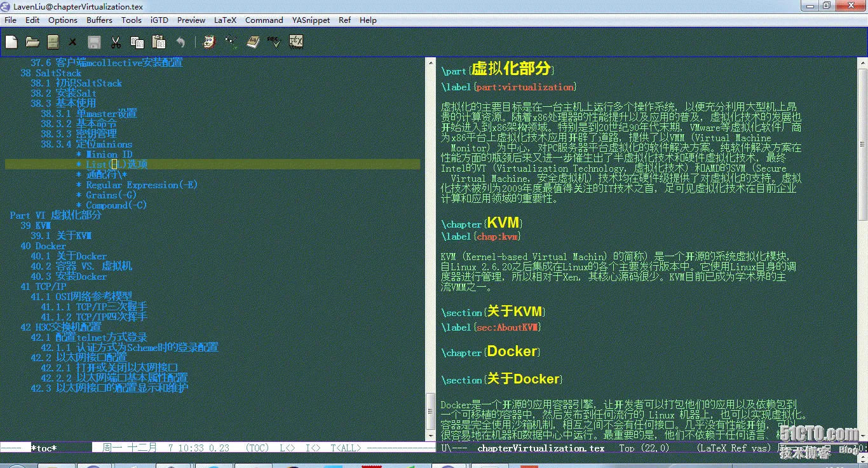
Task: Select TOC entry 38.3 基本使用
Action: pos(64,103)
